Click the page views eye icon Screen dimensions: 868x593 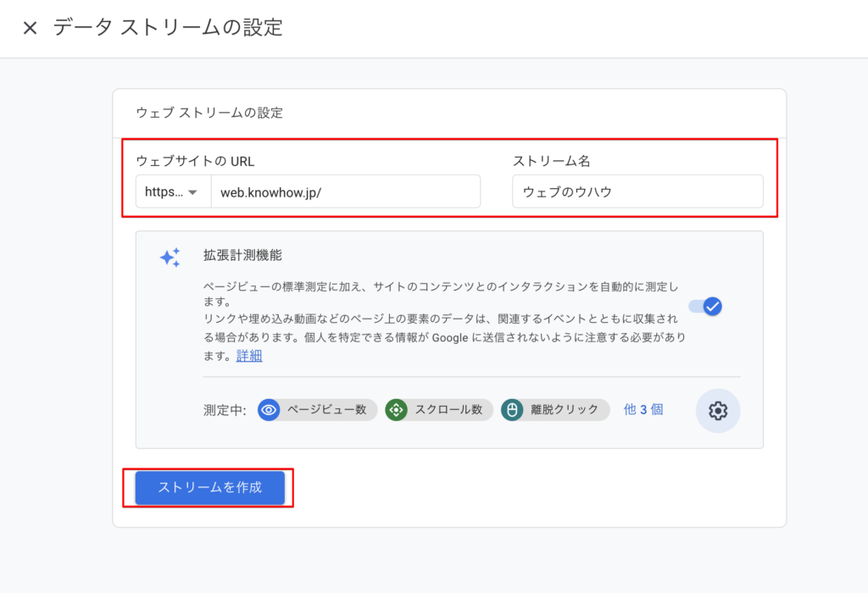269,410
